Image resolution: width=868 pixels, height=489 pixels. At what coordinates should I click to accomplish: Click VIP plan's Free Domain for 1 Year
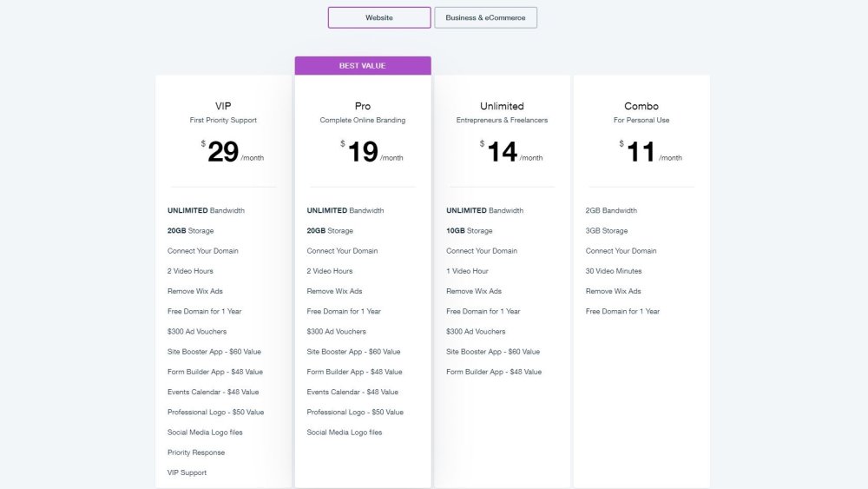pos(204,311)
